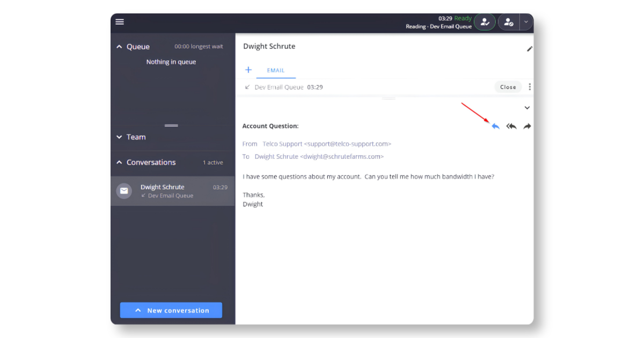Viewport: 644px width, 338px height.
Task: Click the Dwight Schrute contact name heading
Action: [269, 46]
